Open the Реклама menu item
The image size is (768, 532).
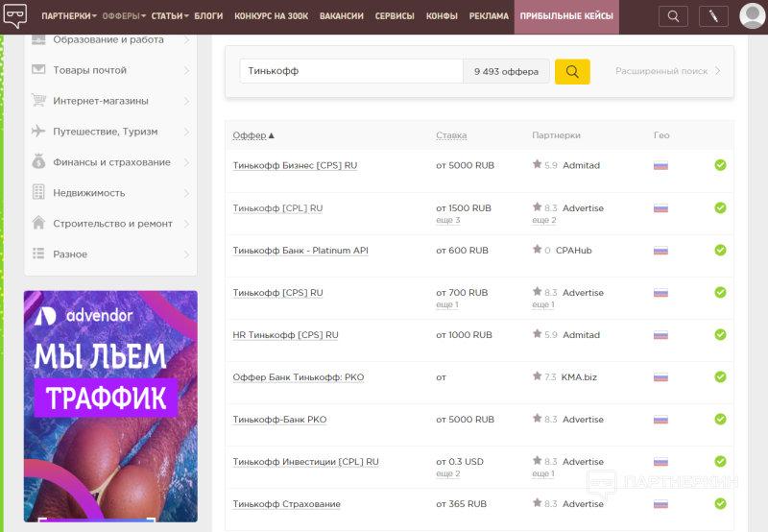click(489, 16)
